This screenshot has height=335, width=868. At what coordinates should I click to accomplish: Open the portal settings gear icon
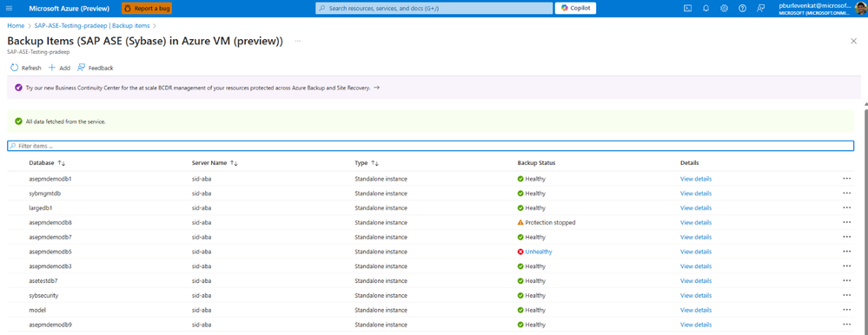point(724,9)
